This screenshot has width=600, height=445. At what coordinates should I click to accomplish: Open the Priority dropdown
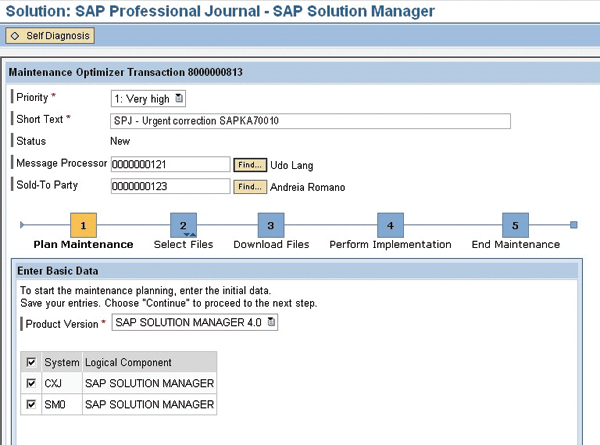pyautogui.click(x=148, y=99)
